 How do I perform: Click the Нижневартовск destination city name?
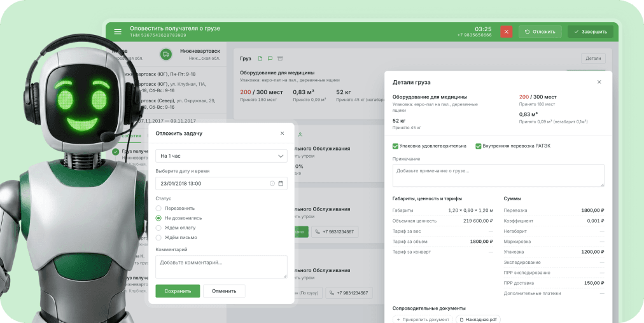coord(200,52)
